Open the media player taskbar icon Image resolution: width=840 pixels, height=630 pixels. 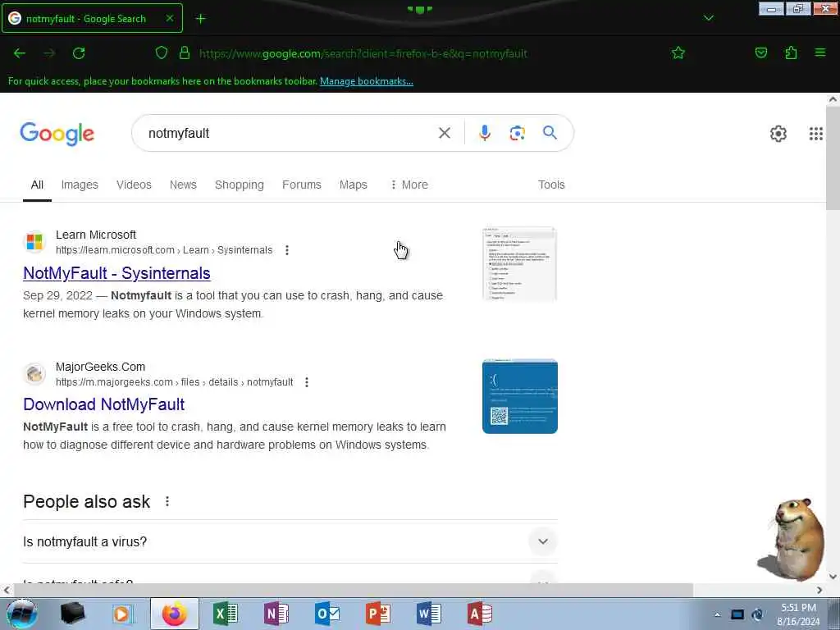pyautogui.click(x=123, y=614)
